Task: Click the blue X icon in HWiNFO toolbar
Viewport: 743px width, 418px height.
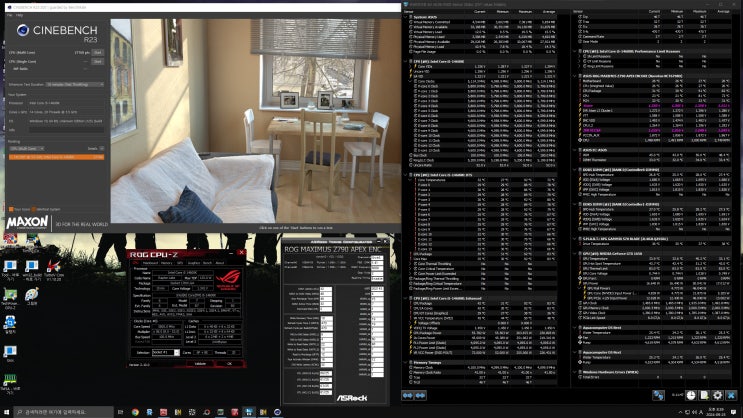Action: coord(731,395)
